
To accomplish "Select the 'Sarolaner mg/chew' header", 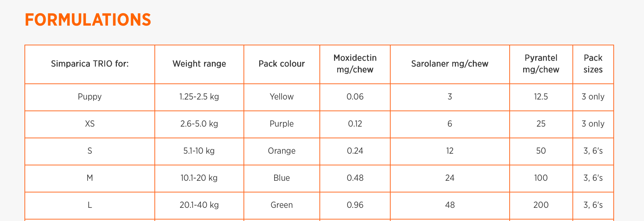I will click(449, 64).
